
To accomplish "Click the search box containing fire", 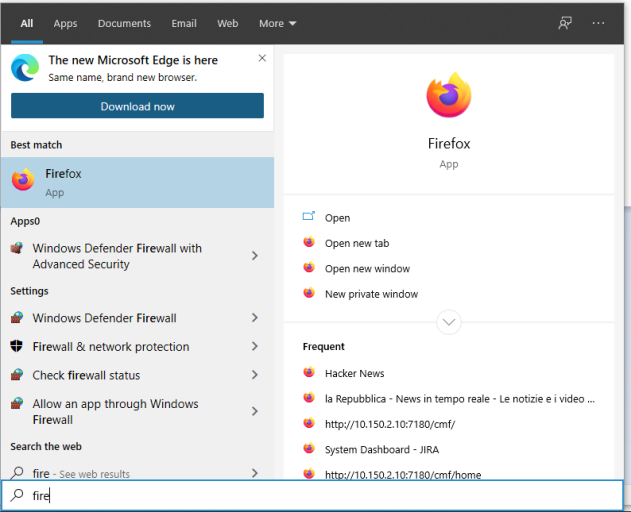I will (312, 495).
